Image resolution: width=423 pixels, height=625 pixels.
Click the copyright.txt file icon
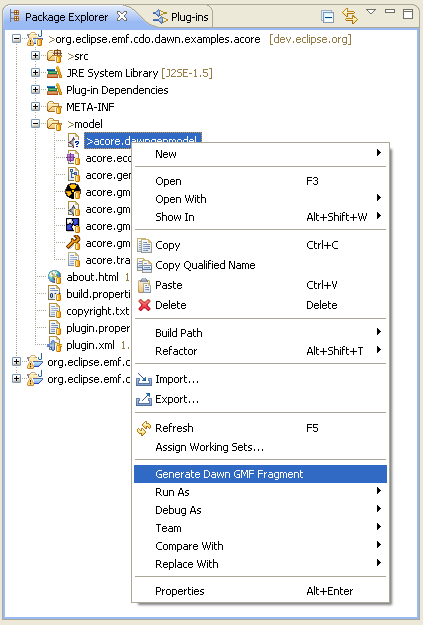(x=55, y=311)
